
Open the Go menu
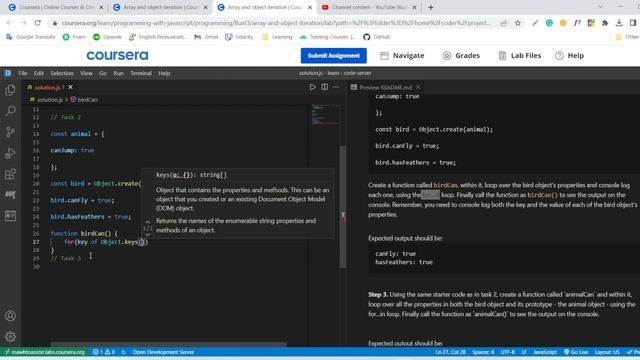click(103, 73)
